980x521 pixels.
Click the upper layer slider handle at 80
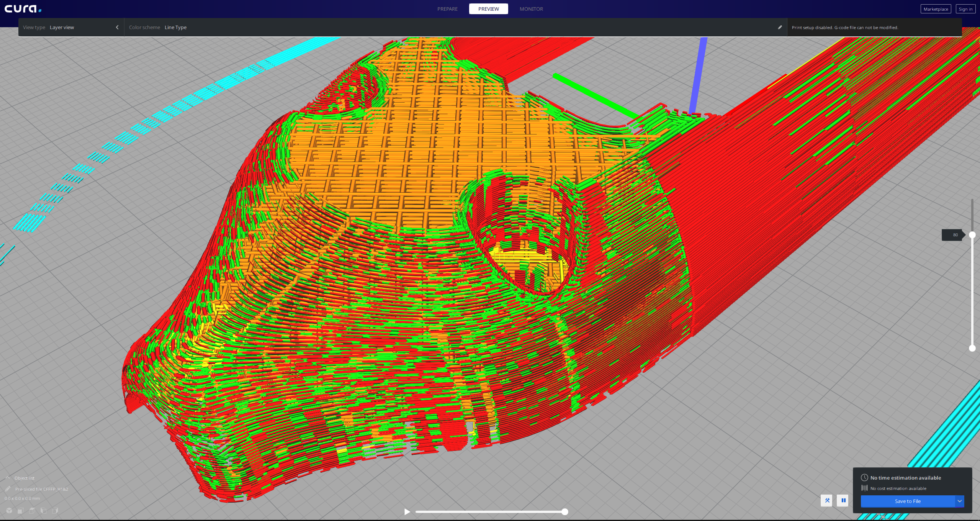(972, 235)
